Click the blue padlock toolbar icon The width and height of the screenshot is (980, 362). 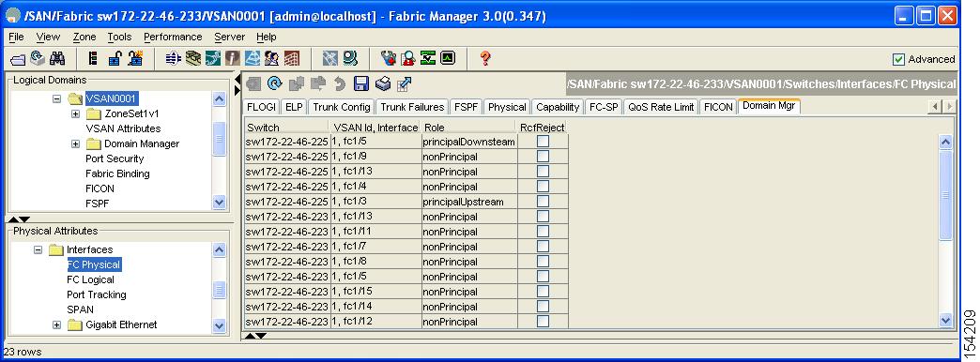coord(115,59)
